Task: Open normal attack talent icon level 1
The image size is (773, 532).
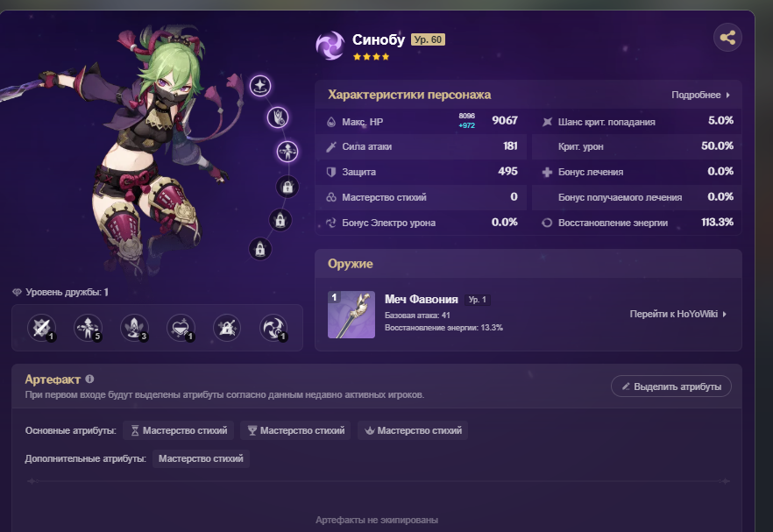Action: [41, 328]
